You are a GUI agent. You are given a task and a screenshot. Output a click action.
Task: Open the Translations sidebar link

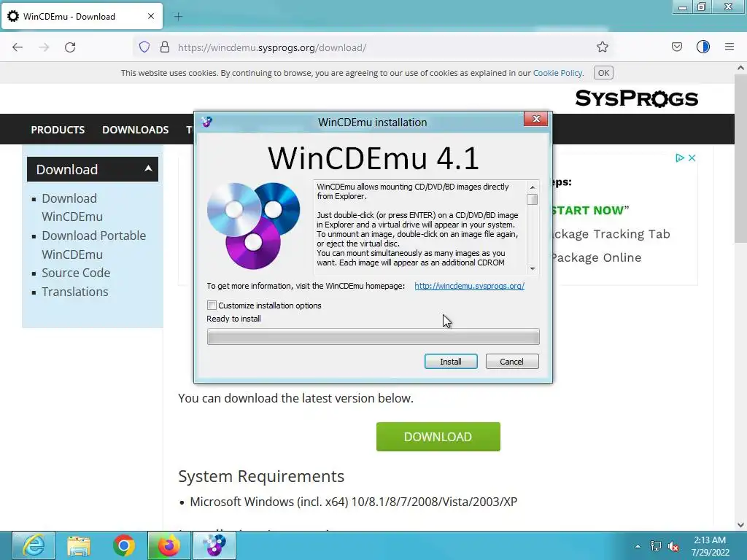pyautogui.click(x=75, y=292)
